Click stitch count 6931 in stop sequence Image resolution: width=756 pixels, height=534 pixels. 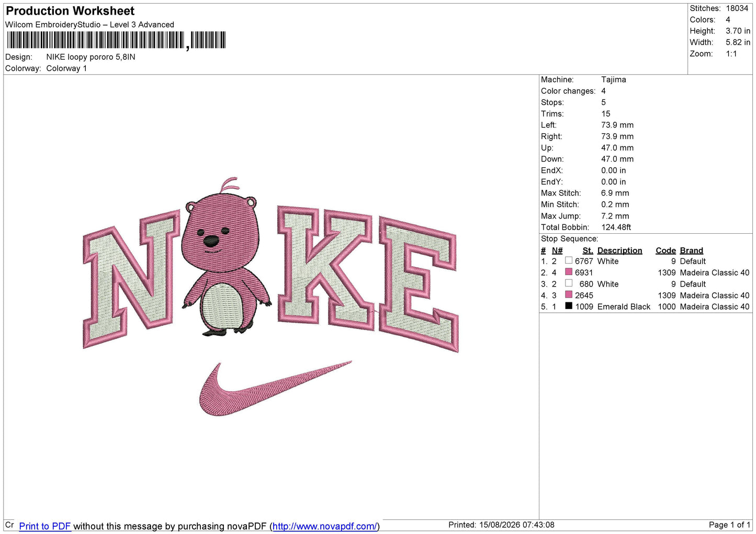tap(584, 272)
